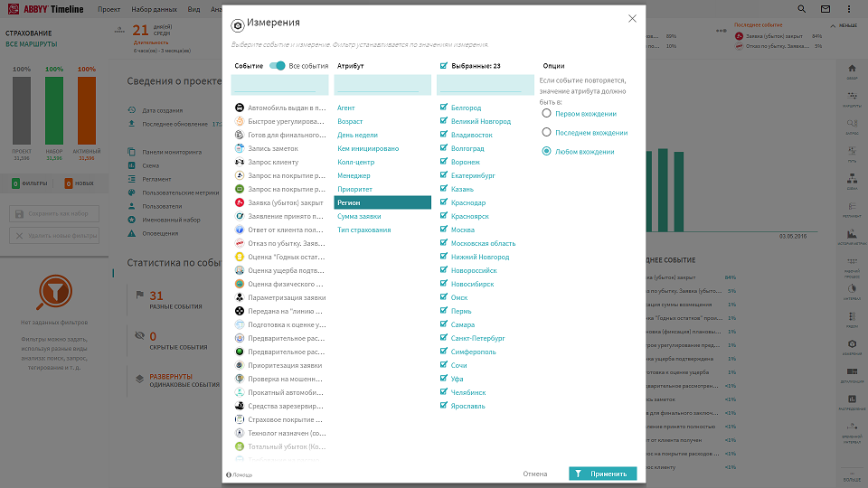Screen dimensions: 868x488
Task: Select 'Последнем вхождении' radio option
Action: [546, 133]
